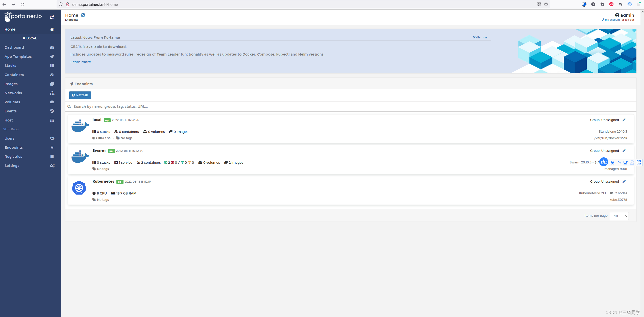644x317 pixels.
Task: Focus the endpoints search field
Action: coord(351,107)
